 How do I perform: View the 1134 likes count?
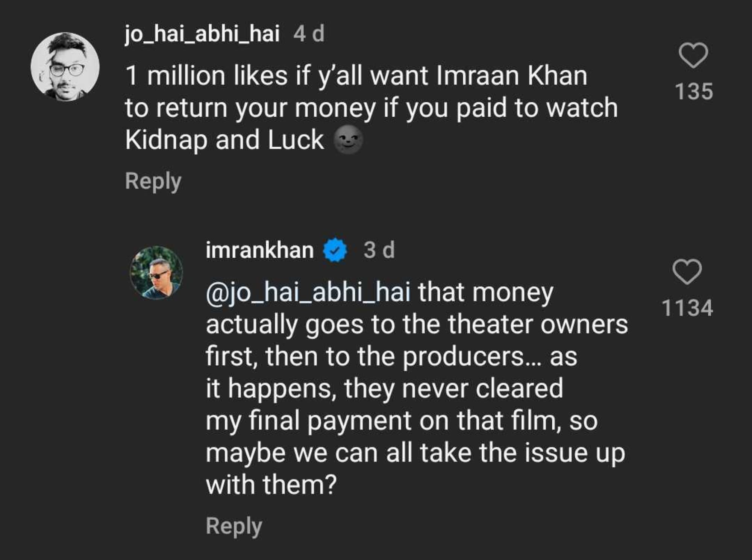[687, 308]
